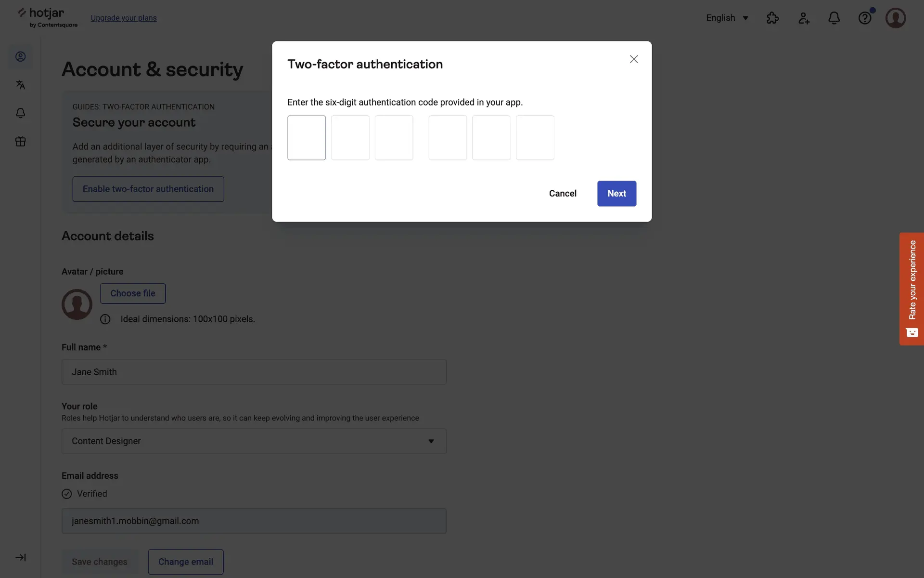Open Rate your experience feedback tab

pyautogui.click(x=911, y=289)
